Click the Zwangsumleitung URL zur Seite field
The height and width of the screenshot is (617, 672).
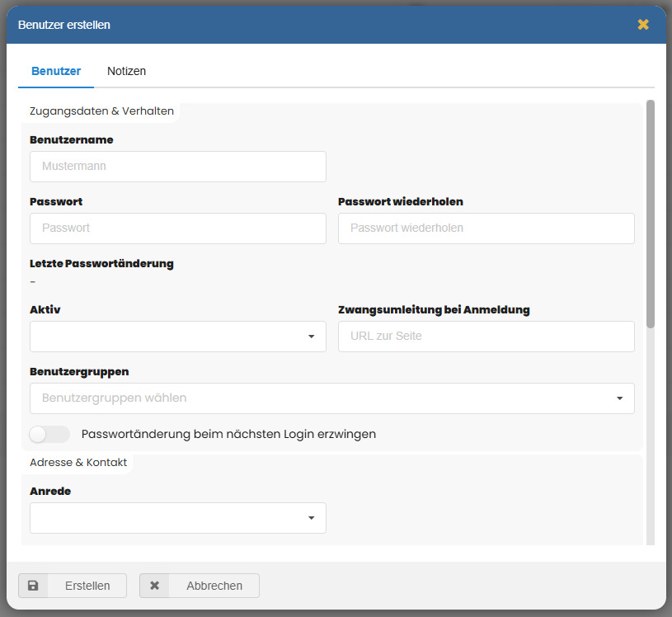486,337
